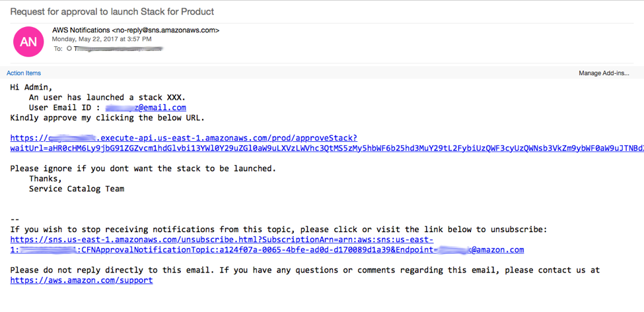
Task: Click the pink AN sender avatar
Action: click(28, 42)
